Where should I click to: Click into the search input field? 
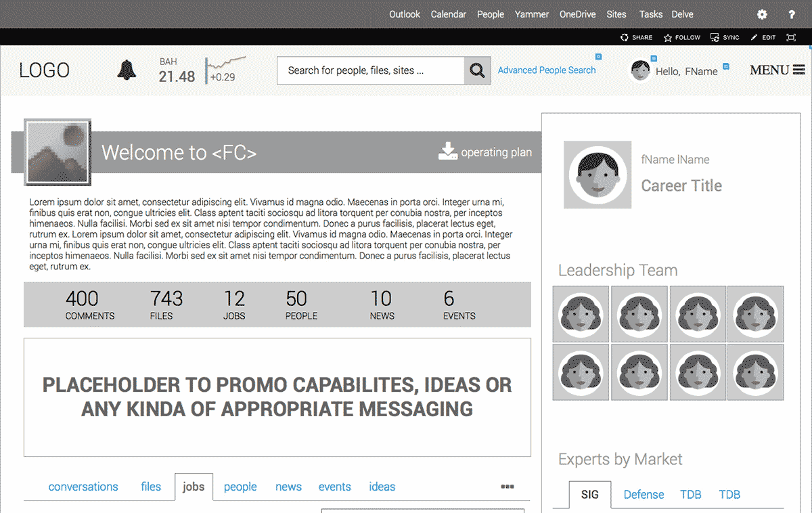[370, 70]
